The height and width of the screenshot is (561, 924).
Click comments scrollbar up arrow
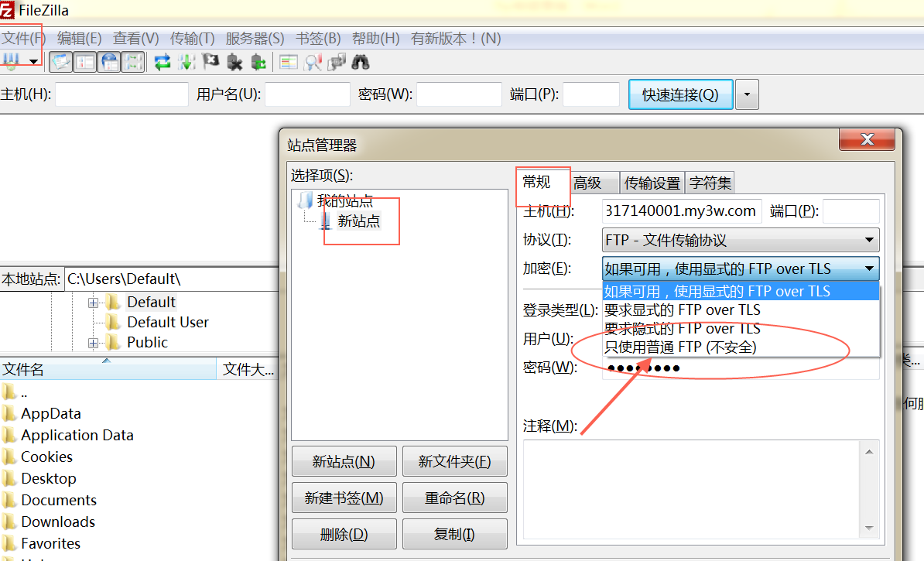[869, 452]
